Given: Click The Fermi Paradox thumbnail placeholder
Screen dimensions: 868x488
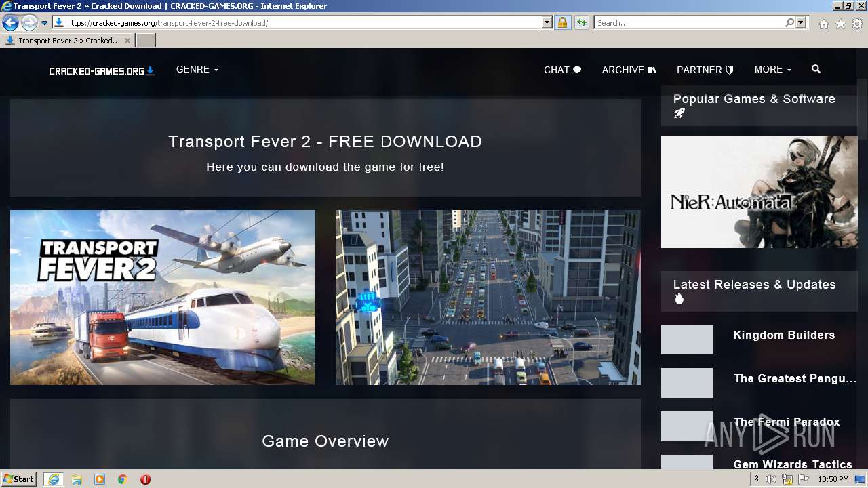Looking at the screenshot, I should pos(687,426).
